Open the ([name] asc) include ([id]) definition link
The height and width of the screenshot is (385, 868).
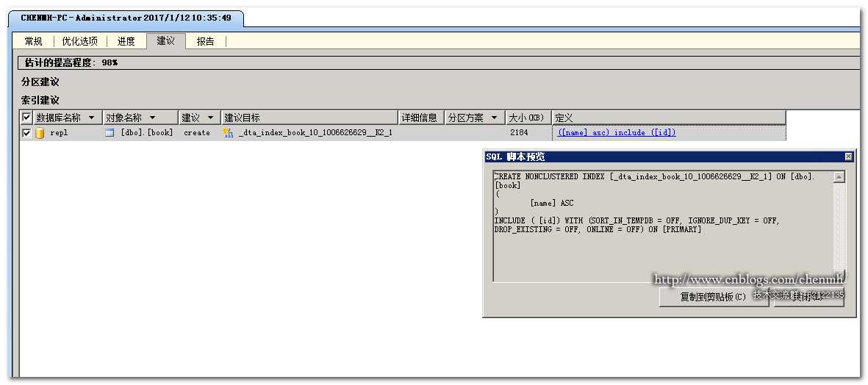[617, 133]
